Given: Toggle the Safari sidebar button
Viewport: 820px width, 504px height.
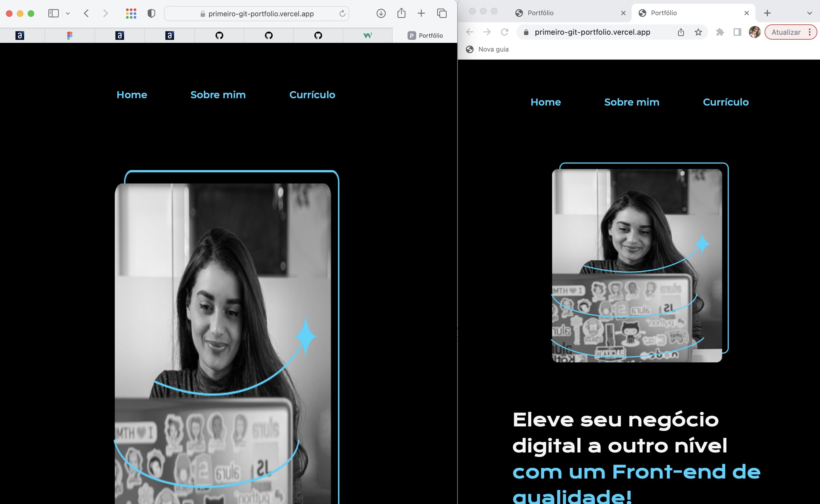Looking at the screenshot, I should tap(53, 13).
